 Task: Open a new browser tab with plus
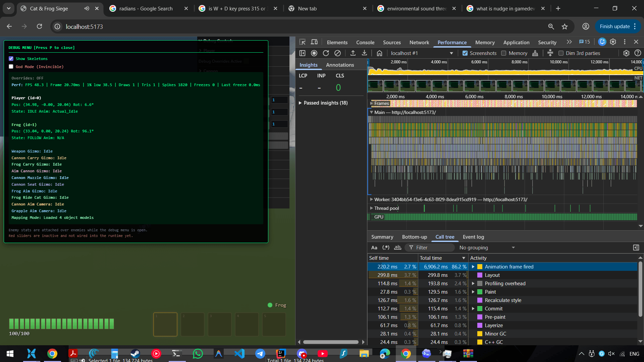pos(558,8)
